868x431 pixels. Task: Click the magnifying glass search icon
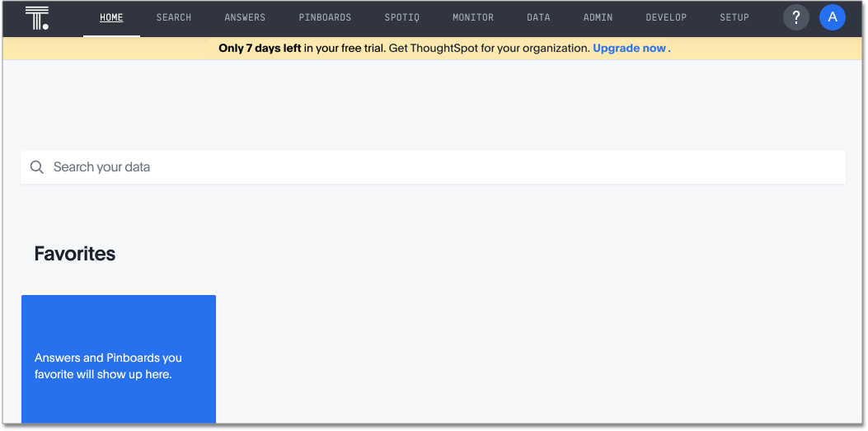tap(37, 167)
